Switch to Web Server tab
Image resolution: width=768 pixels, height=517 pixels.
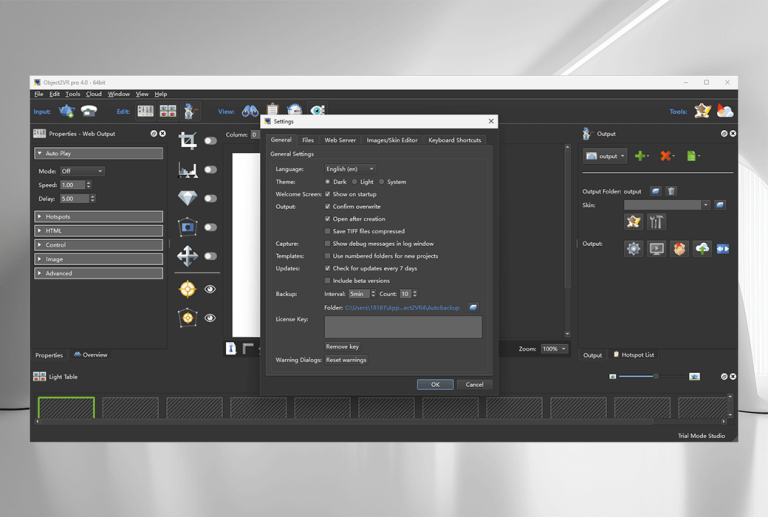[340, 140]
